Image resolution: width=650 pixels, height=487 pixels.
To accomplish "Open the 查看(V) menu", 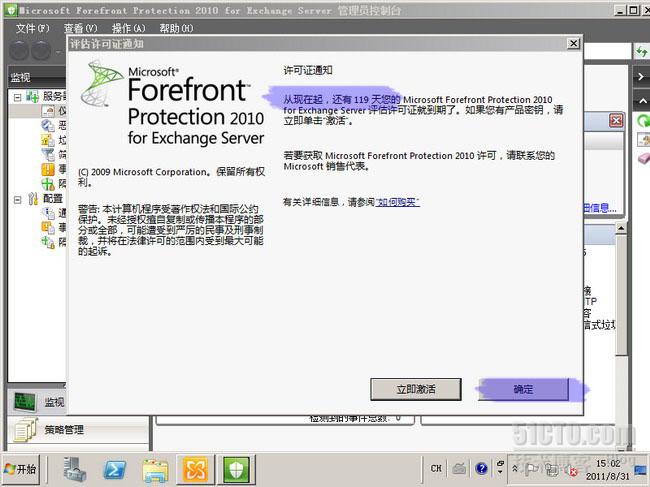I will (x=80, y=28).
